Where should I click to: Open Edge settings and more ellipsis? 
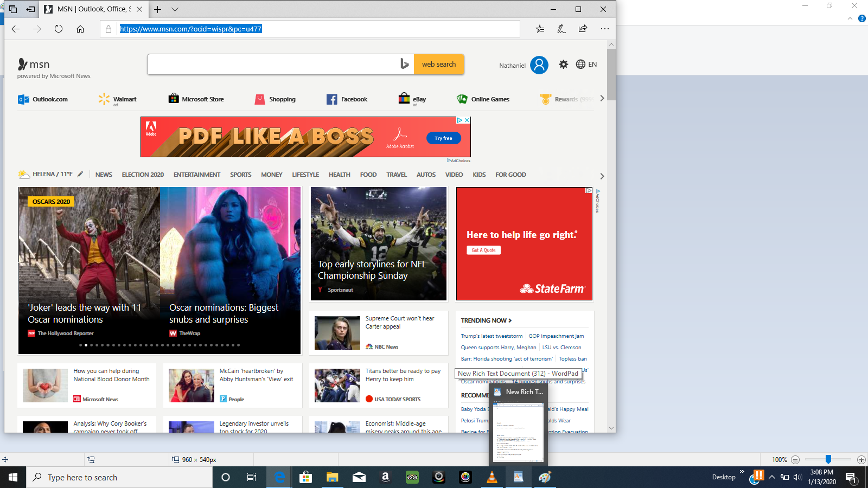(604, 29)
